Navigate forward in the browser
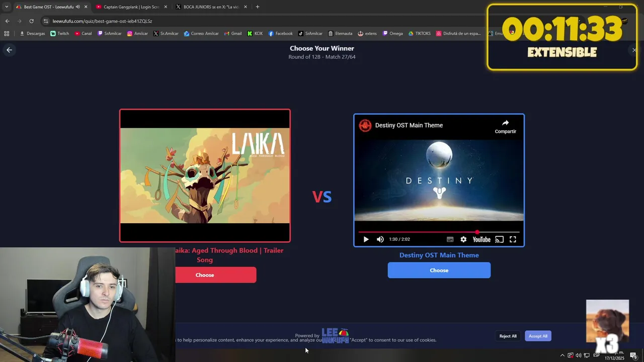 (19, 21)
